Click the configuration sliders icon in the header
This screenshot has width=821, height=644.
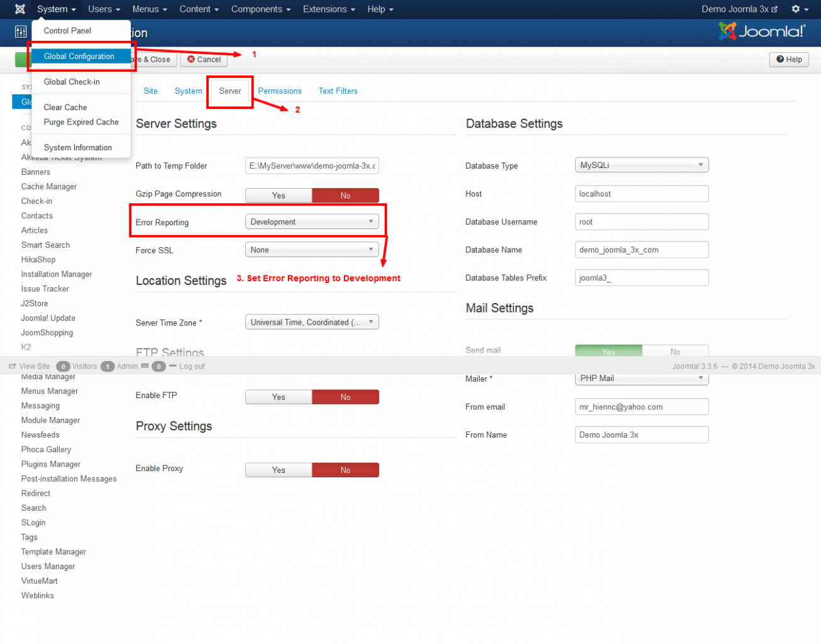21,32
